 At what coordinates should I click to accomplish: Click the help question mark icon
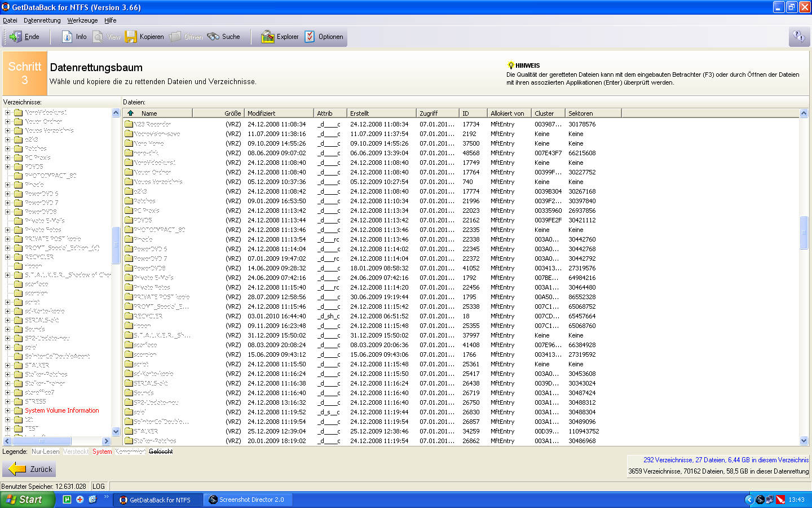point(798,37)
